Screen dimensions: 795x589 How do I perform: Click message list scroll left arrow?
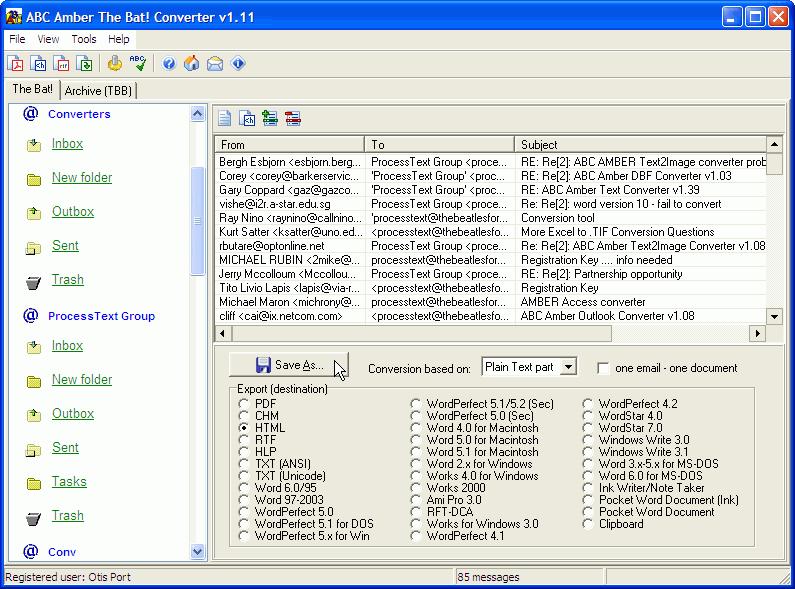(223, 334)
